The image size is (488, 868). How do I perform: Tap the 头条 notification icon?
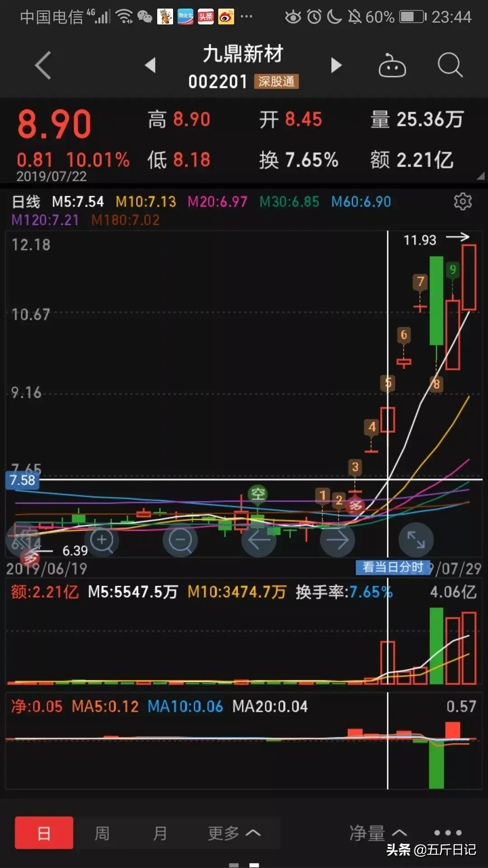coord(206,17)
